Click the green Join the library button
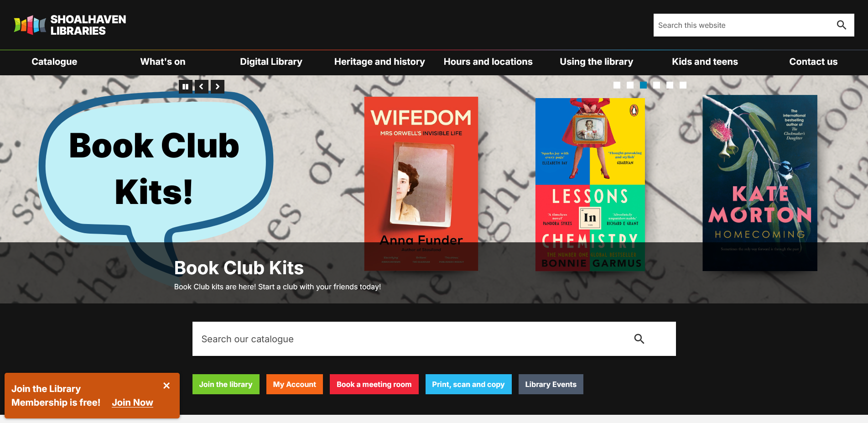Screen dimensions: 868x423 [x=226, y=384]
